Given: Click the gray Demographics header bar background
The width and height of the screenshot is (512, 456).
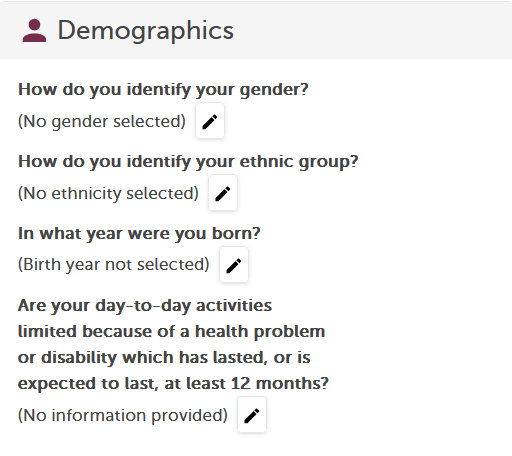Looking at the screenshot, I should click(367, 31).
